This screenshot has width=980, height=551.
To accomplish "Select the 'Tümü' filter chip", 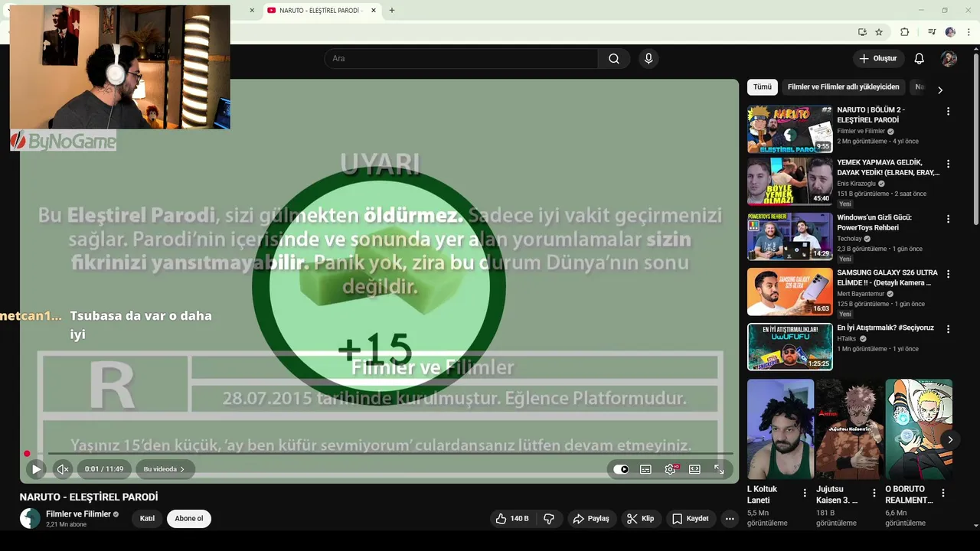I will click(763, 86).
